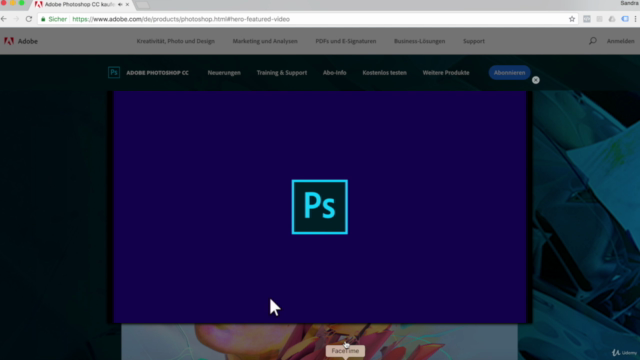
Task: Click the cloud drive extension icon
Action: [x=612, y=19]
